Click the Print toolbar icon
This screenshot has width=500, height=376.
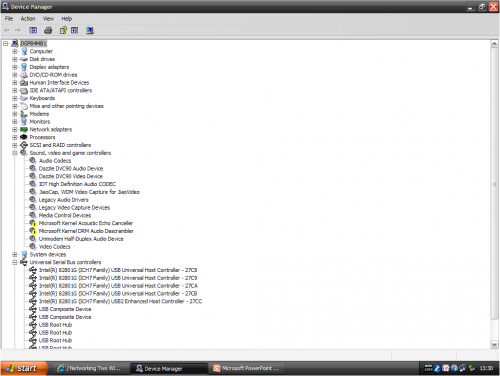point(48,30)
